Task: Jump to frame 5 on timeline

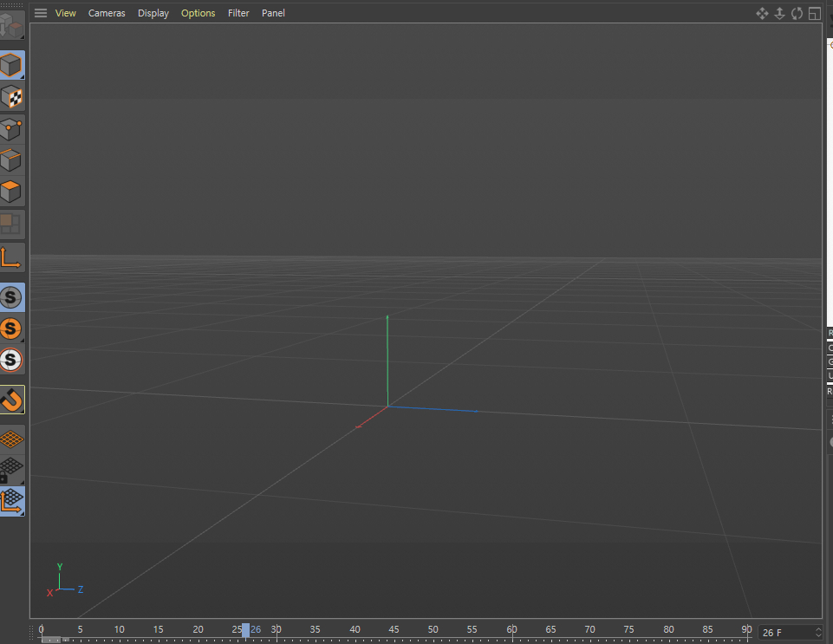Action: (x=81, y=629)
